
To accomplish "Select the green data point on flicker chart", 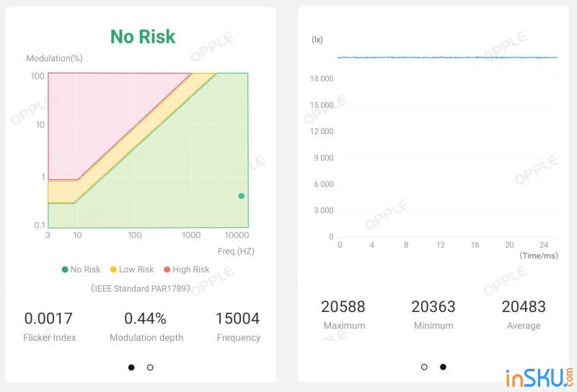I will click(x=242, y=196).
